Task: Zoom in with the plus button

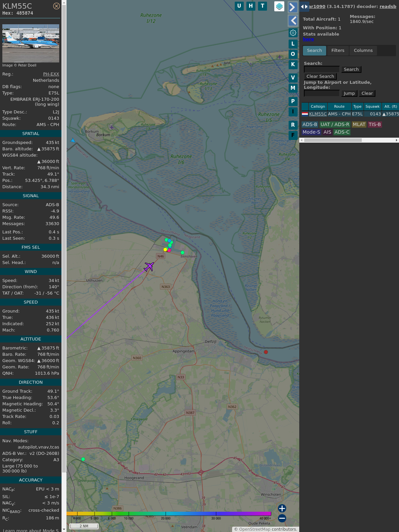Action: pos(282,508)
